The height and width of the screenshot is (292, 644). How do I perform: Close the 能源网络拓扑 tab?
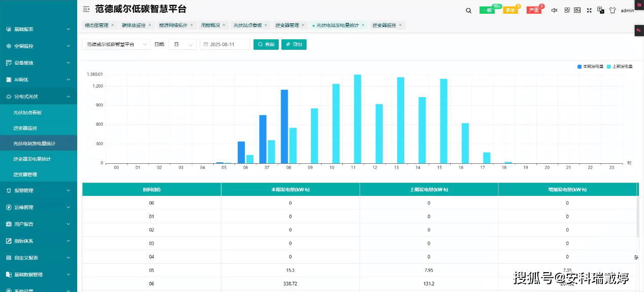(x=191, y=25)
